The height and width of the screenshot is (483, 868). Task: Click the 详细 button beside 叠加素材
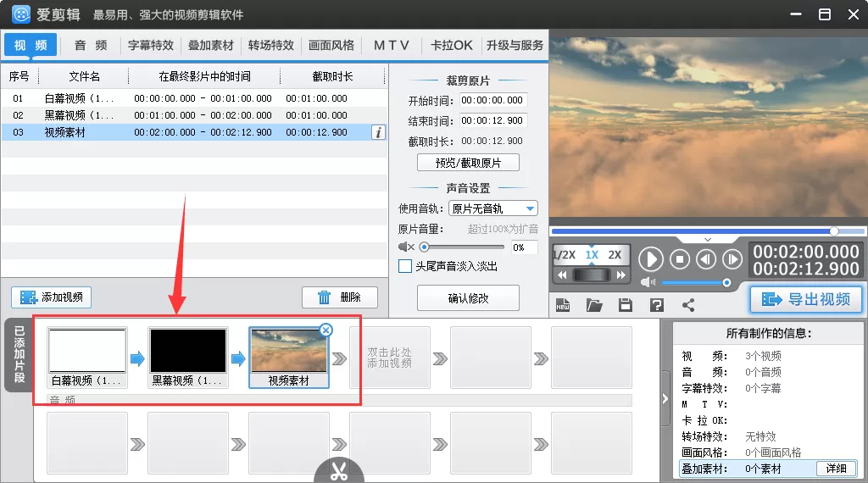tap(837, 468)
